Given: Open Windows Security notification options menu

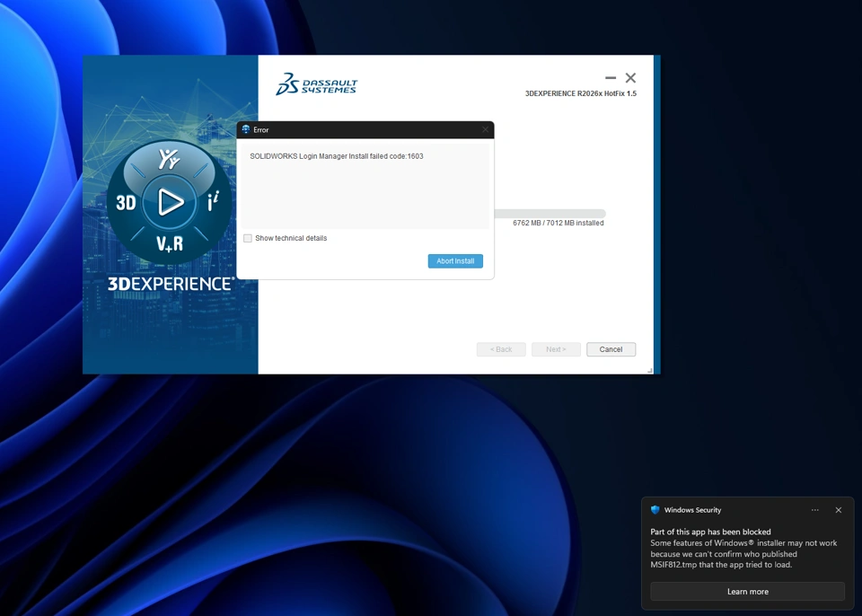Looking at the screenshot, I should (814, 510).
